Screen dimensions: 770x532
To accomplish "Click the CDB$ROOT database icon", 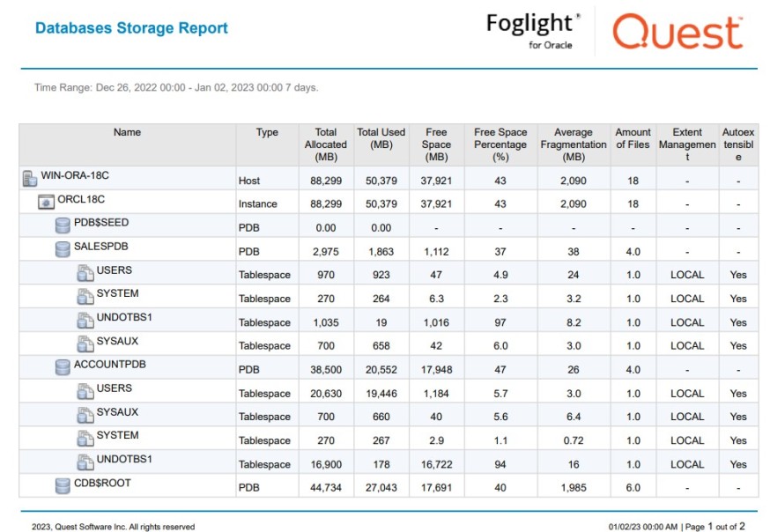I will pos(63,486).
